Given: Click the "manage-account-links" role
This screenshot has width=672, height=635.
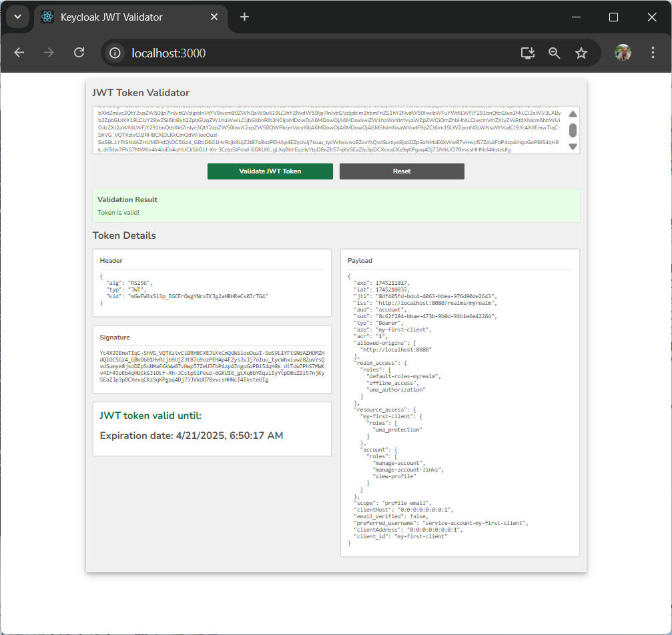Looking at the screenshot, I should [x=408, y=470].
